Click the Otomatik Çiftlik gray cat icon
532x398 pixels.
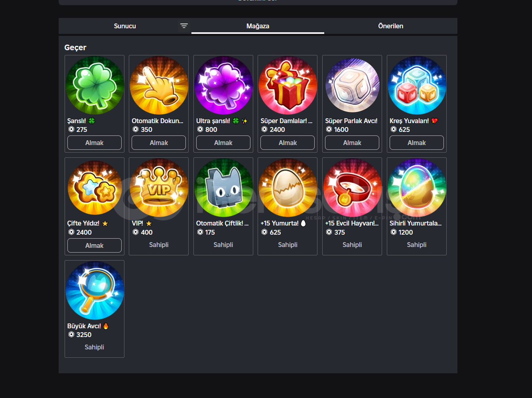pyautogui.click(x=223, y=188)
